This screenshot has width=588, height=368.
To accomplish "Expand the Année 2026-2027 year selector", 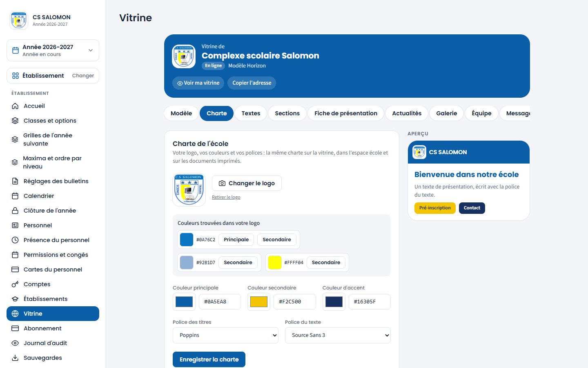I will point(53,50).
